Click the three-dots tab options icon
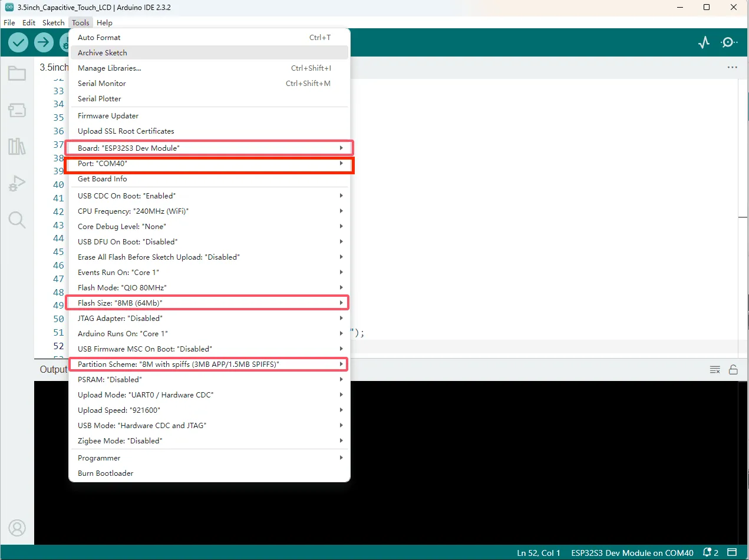The width and height of the screenshot is (749, 560). [x=732, y=67]
